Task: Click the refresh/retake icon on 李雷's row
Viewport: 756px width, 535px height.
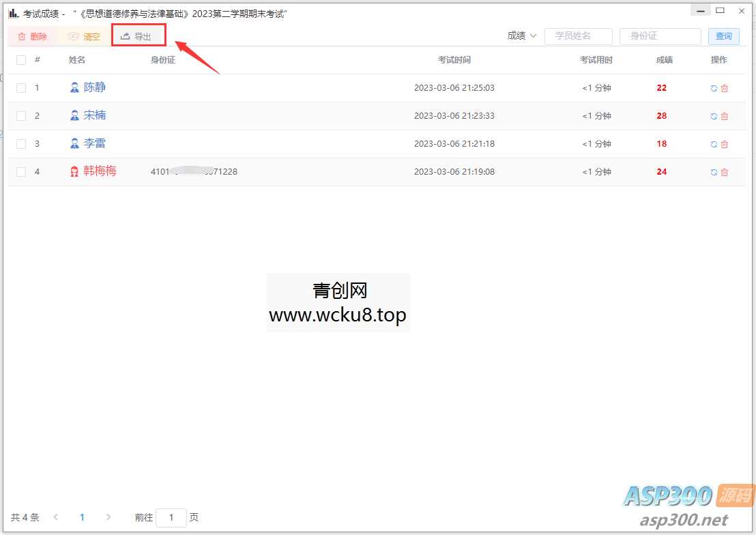Action: (x=713, y=144)
